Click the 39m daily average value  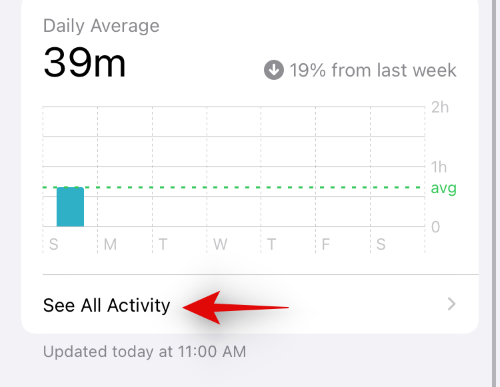click(x=85, y=63)
